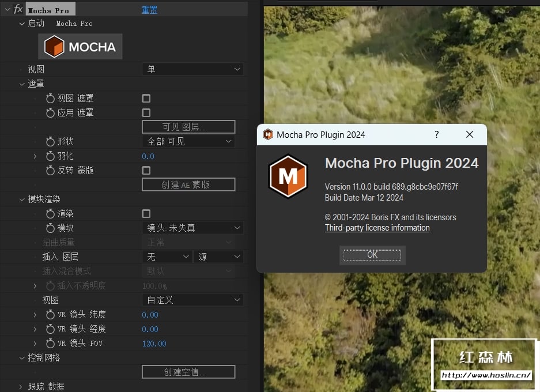Click the large Mocha M logo in dialog
Image resolution: width=540 pixels, height=392 pixels.
click(288, 176)
